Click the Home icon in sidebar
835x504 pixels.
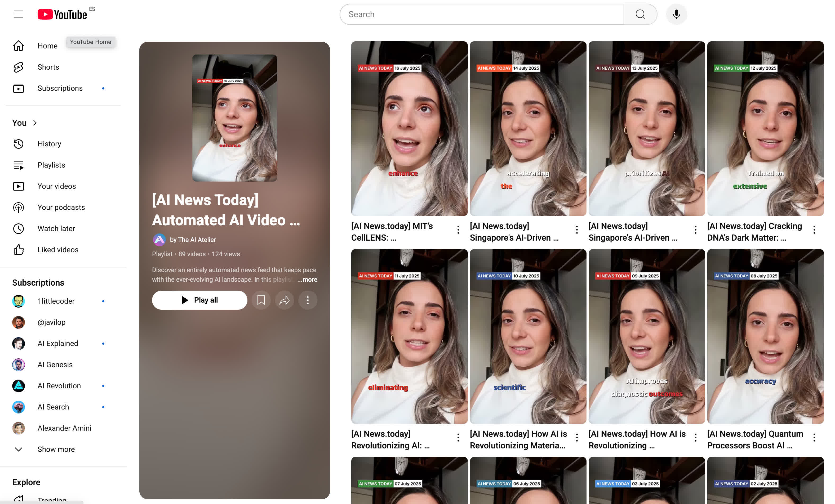coord(18,46)
